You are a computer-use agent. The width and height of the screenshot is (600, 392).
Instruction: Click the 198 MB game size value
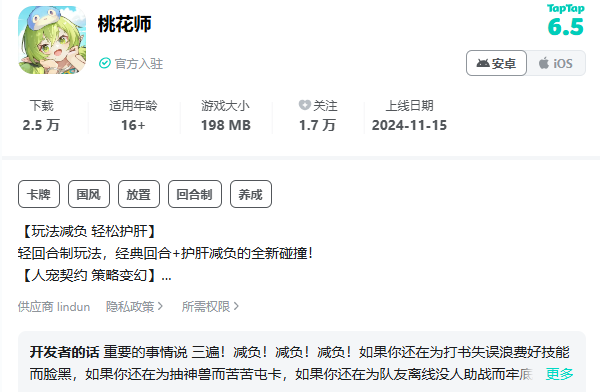[226, 125]
